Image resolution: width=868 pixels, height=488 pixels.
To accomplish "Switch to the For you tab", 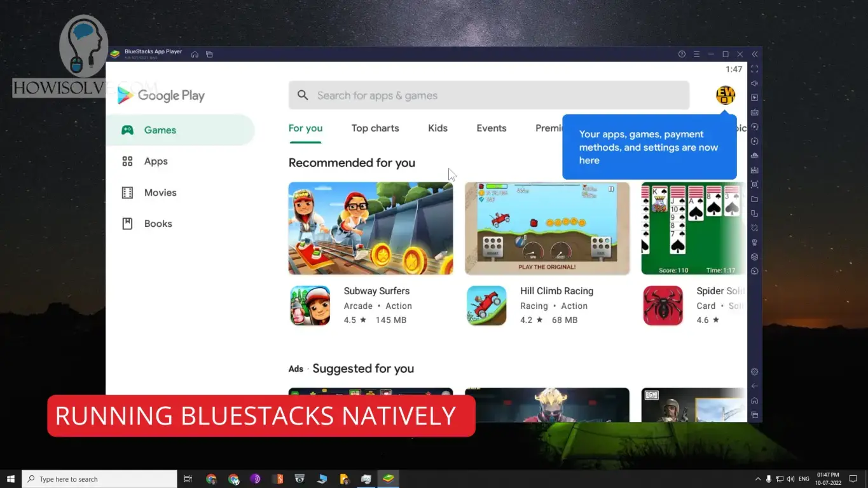I will (305, 128).
